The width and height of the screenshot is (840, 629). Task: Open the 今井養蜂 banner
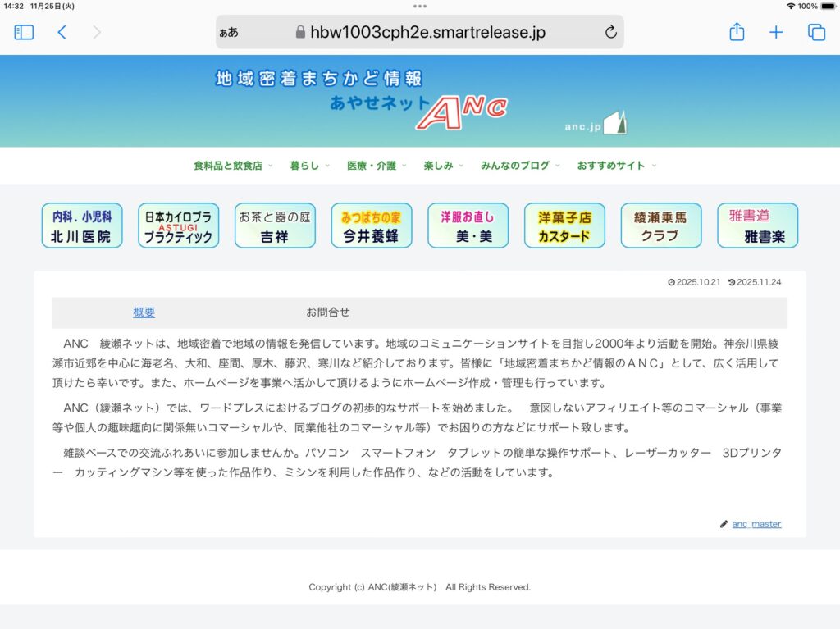pyautogui.click(x=372, y=226)
